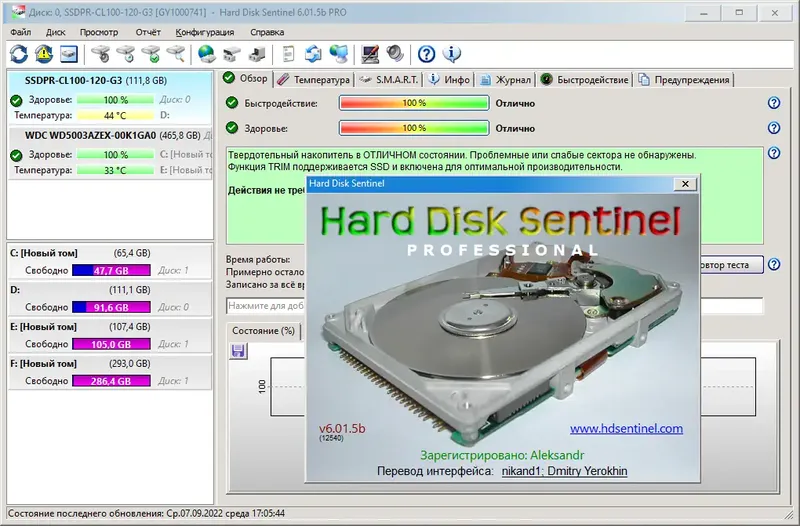Screen dimensions: 800x526
Task: Click the blue info bubble toolbar icon
Action: pyautogui.click(x=452, y=54)
